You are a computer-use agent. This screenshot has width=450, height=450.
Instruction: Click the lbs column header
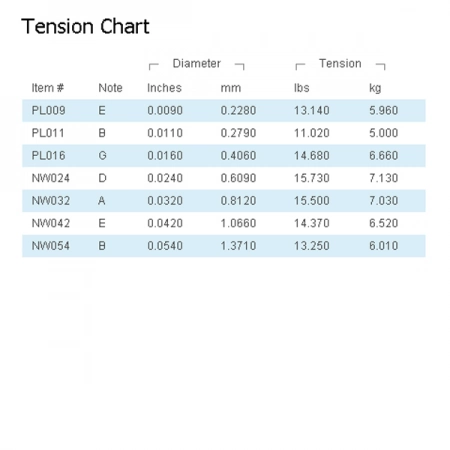[x=302, y=88]
